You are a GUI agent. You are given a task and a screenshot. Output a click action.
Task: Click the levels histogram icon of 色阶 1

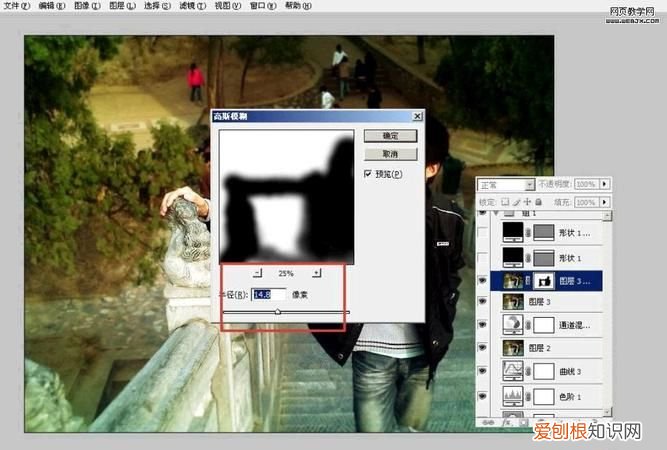[513, 396]
